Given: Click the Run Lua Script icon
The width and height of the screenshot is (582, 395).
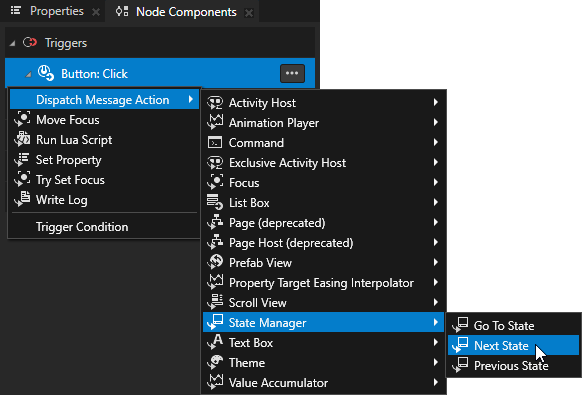Looking at the screenshot, I should tap(22, 139).
